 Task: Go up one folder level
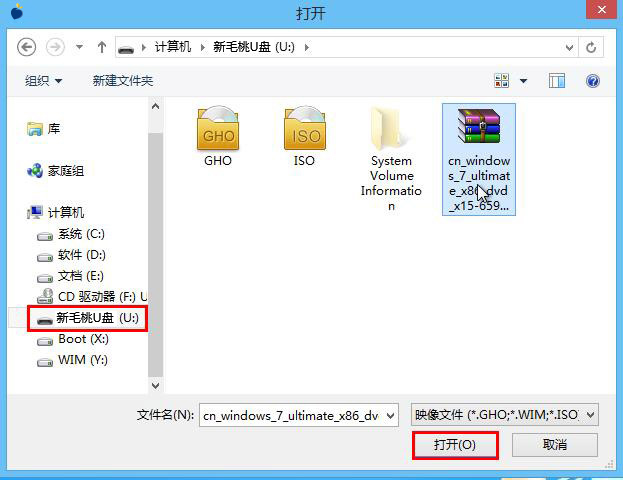coord(102,47)
